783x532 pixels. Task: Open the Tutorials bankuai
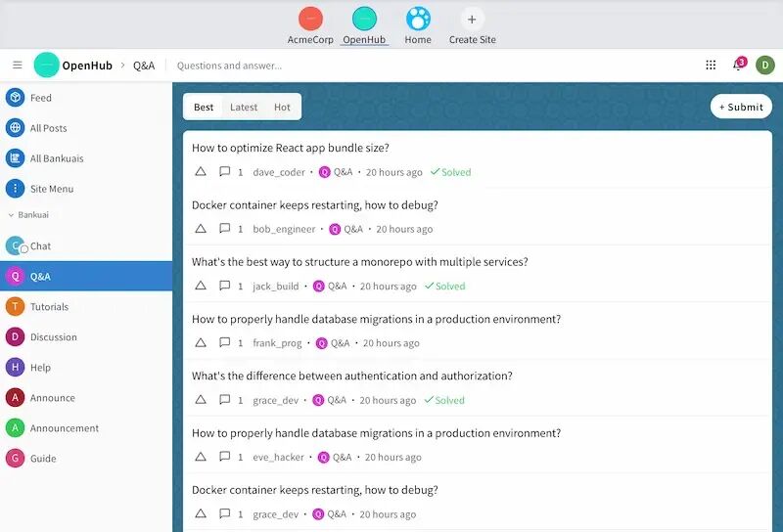click(x=86, y=306)
